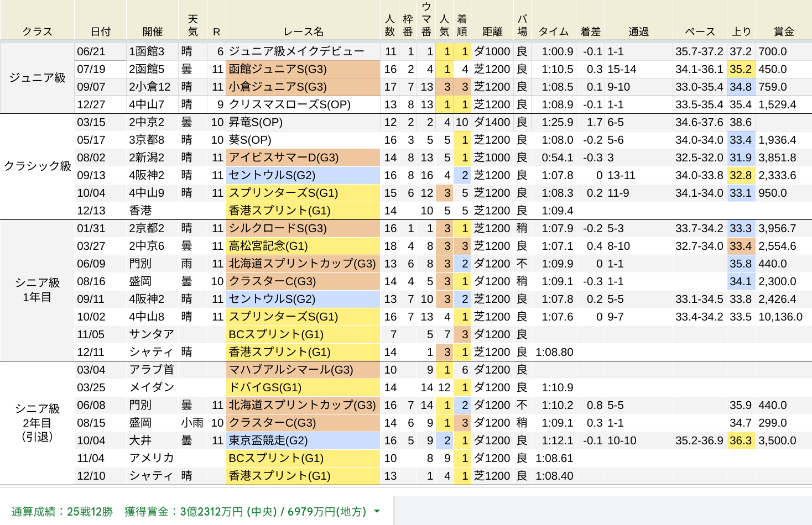Select BCスプリント(G1) on 11/05 row

click(x=303, y=334)
